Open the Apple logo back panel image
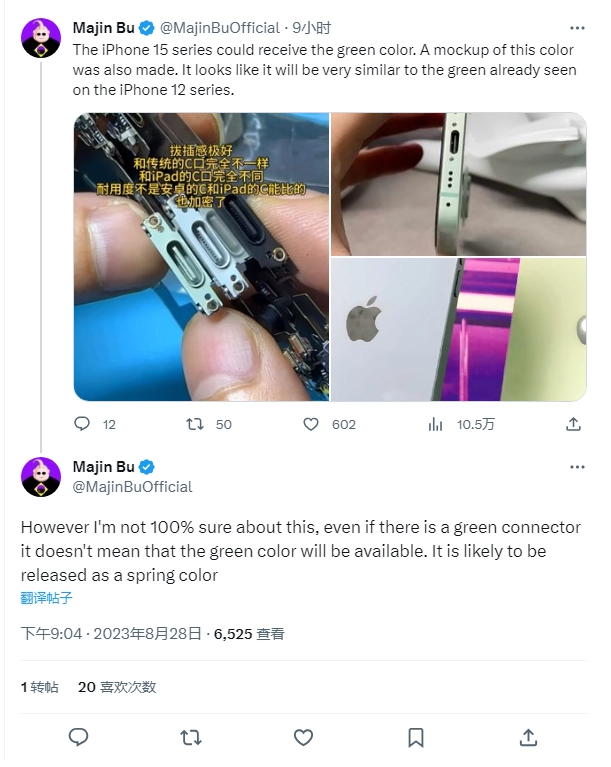The image size is (611, 767). point(459,329)
